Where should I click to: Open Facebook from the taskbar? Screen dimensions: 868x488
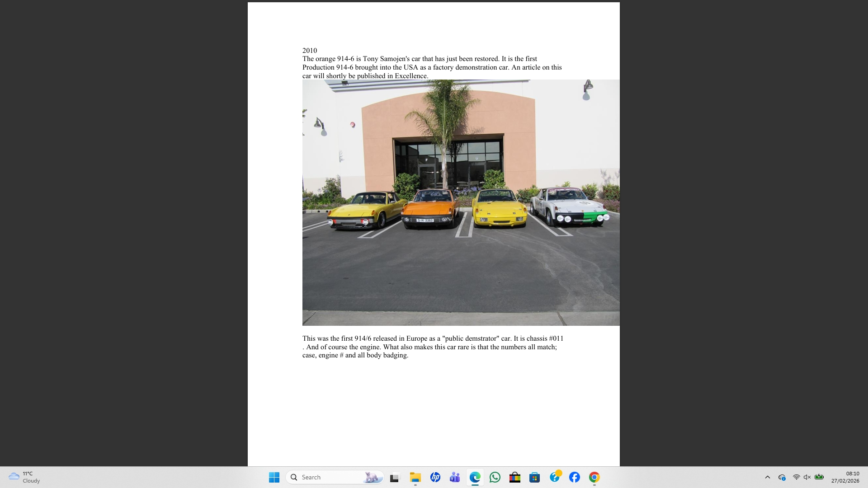tap(574, 477)
